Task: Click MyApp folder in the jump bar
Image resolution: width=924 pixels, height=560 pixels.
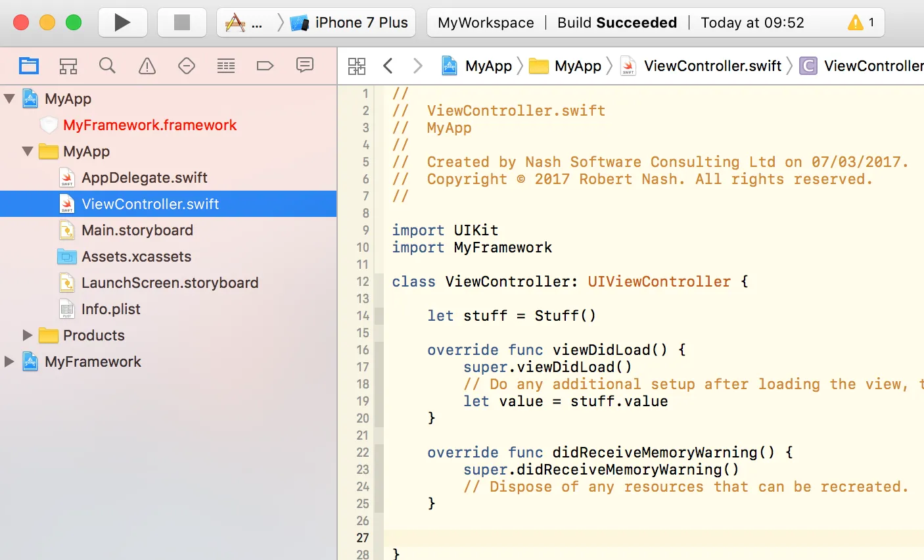Action: [x=566, y=66]
